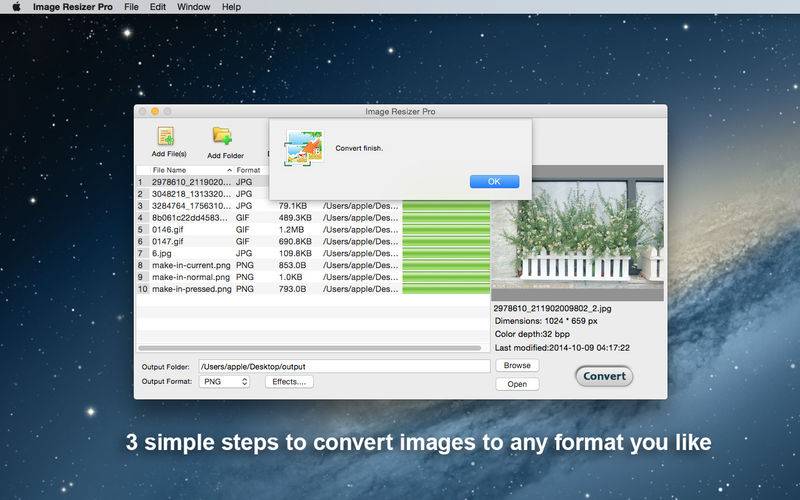Click the 793.0B size cell
The height and width of the screenshot is (500, 800).
[x=292, y=289]
